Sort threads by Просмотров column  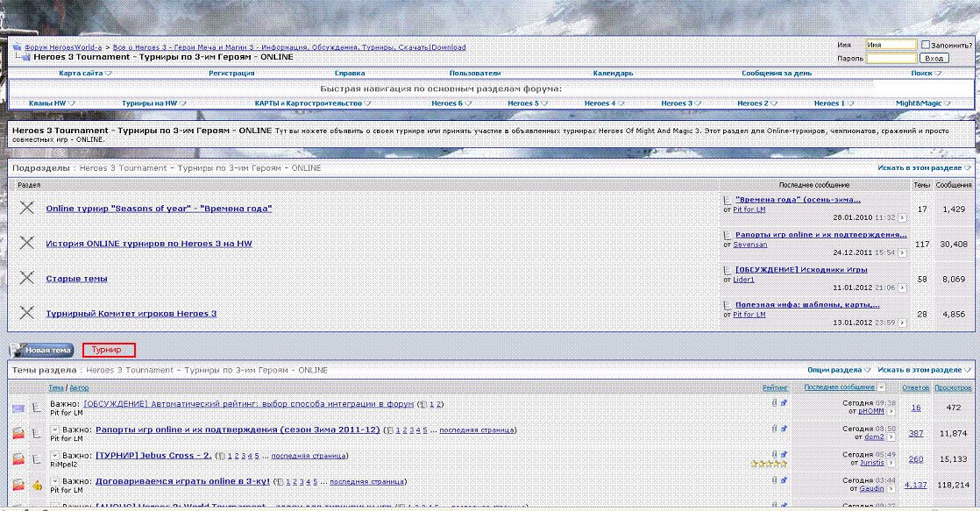coord(953,387)
